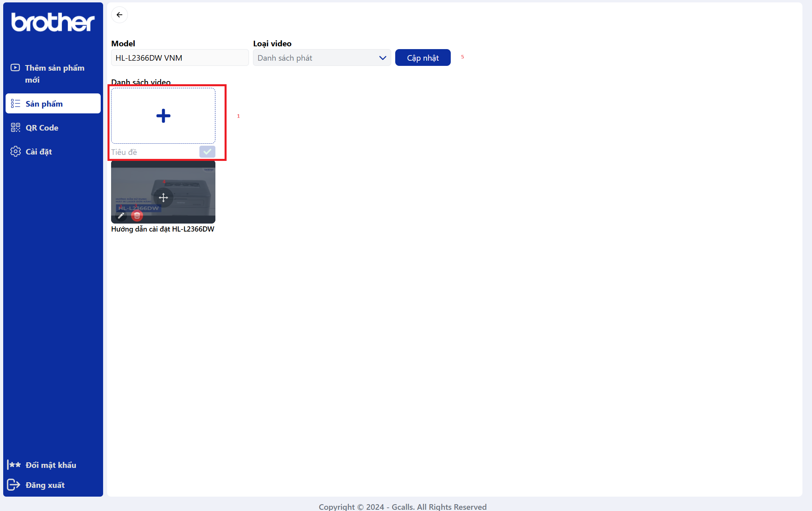Open the Loại video dropdown
Viewport: 812px width, 511px height.
point(316,58)
